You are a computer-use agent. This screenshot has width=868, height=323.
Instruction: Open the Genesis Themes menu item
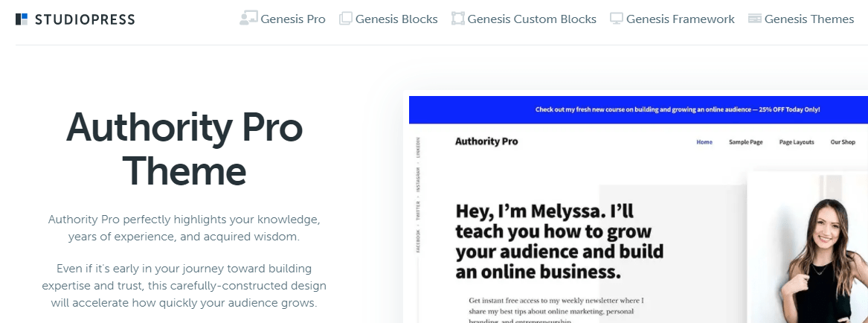[809, 19]
